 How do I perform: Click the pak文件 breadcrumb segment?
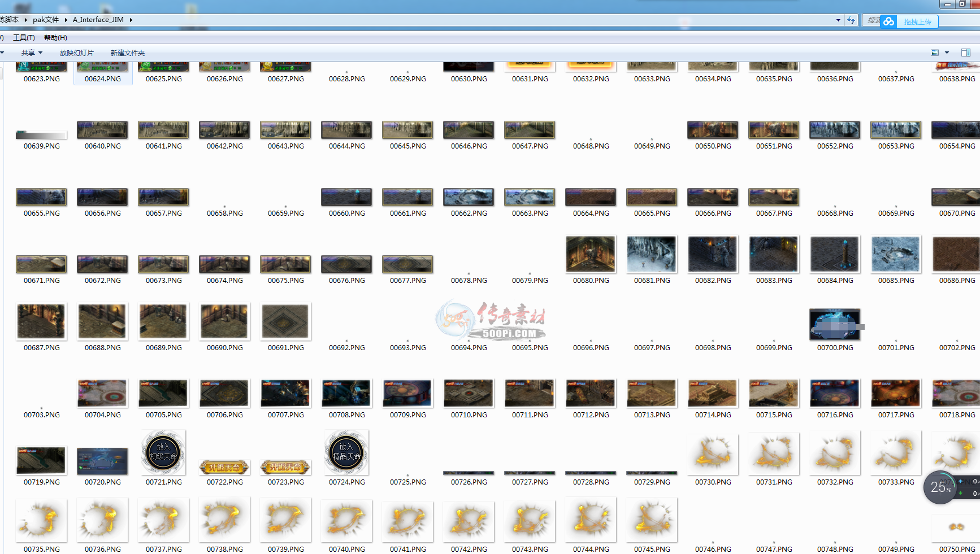click(x=46, y=20)
